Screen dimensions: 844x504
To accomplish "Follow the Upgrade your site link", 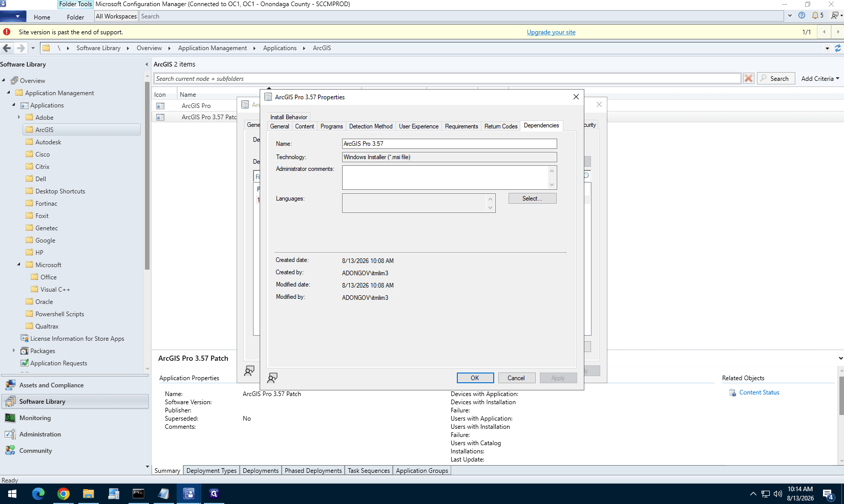I will (551, 32).
